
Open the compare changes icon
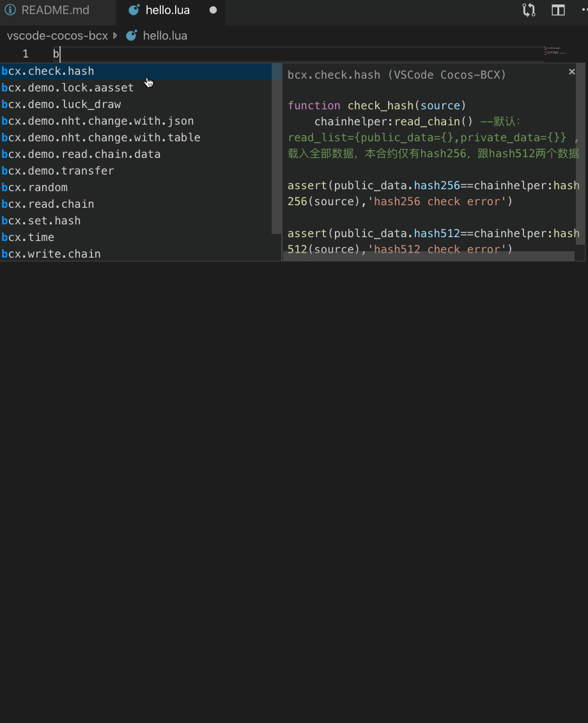pyautogui.click(x=529, y=10)
